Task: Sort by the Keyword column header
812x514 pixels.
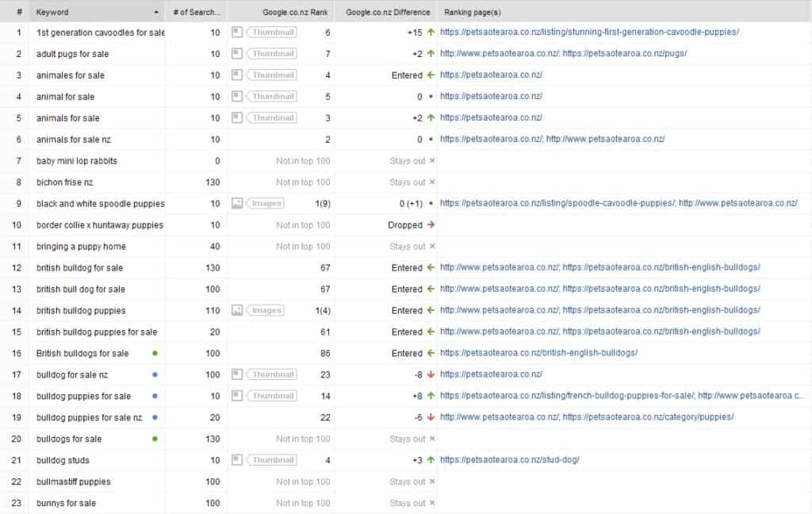Action: (x=97, y=11)
